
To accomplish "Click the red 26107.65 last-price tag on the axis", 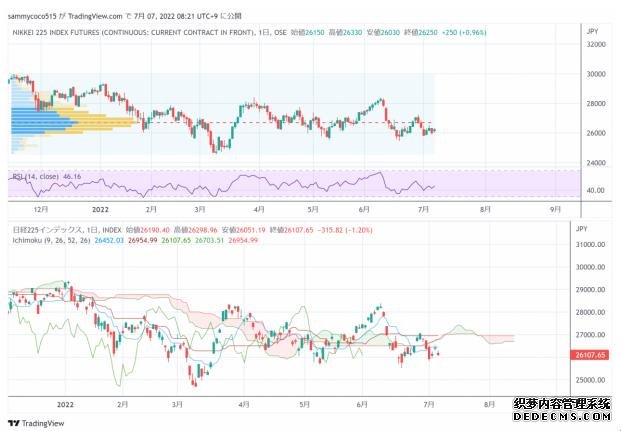I will [x=590, y=355].
